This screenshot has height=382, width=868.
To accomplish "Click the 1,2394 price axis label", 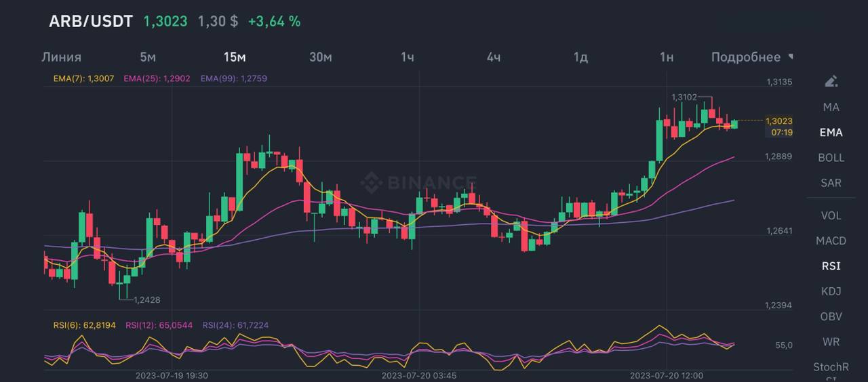I will tap(779, 305).
